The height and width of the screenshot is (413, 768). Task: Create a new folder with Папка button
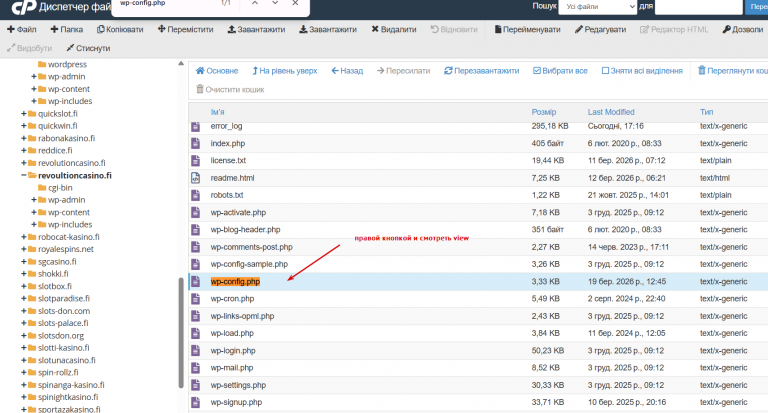pos(67,29)
